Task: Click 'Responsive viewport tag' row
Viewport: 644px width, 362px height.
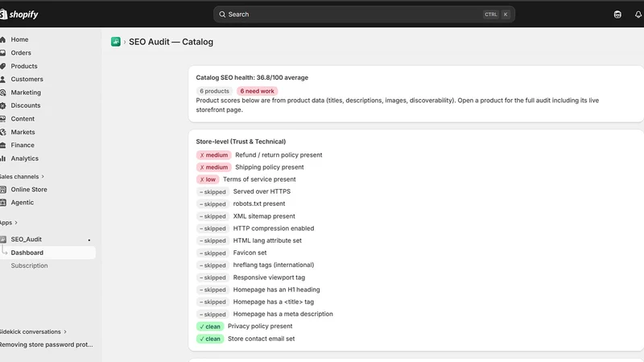Action: coord(269,278)
